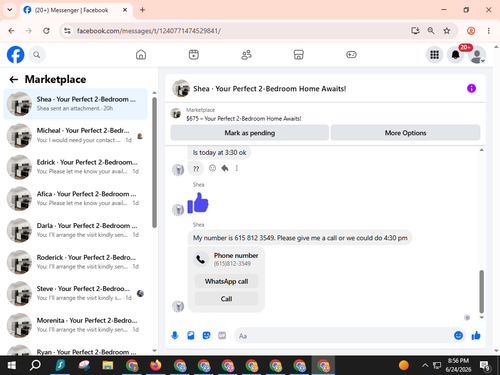Reply to the '??' message
500x375 pixels.
point(225,168)
